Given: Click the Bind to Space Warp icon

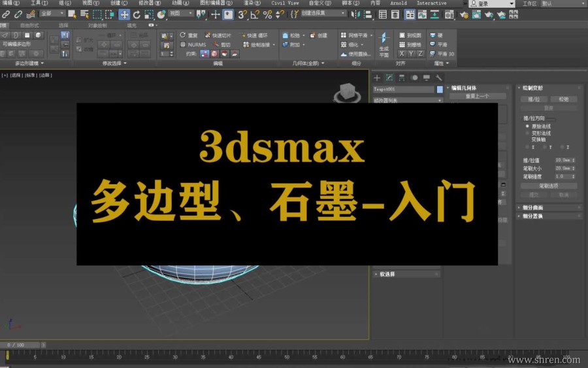Looking at the screenshot, I should (x=31, y=14).
